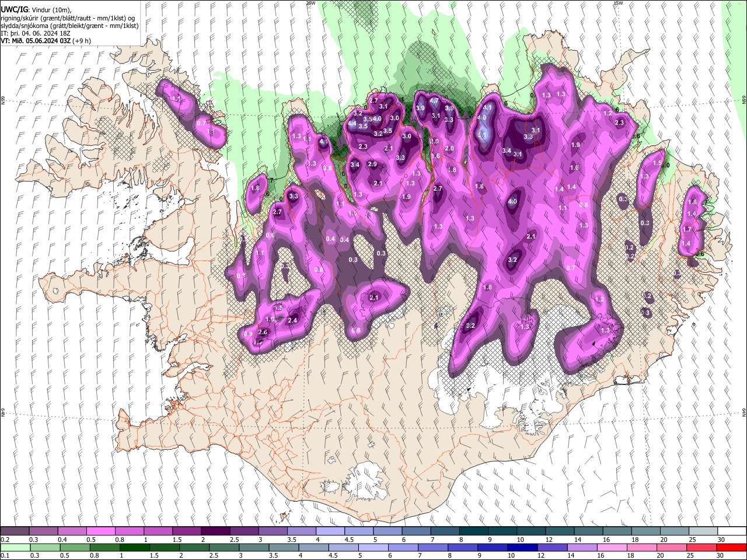The image size is (747, 560).
Task: Click the '10' label on the lower rain scale
Action: [511, 556]
